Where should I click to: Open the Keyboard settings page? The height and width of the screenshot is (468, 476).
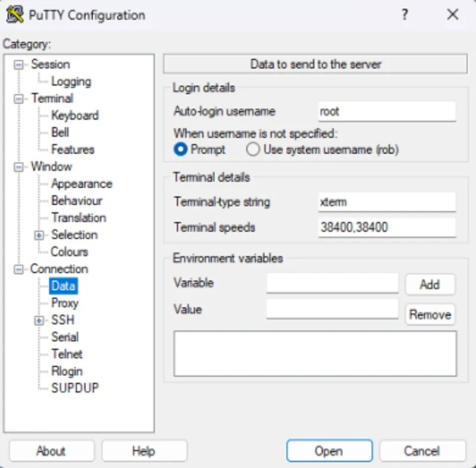pyautogui.click(x=75, y=116)
